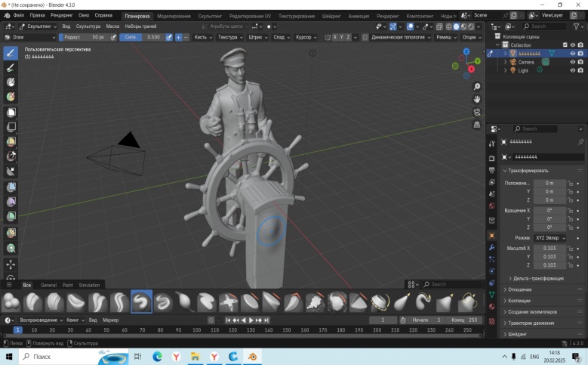Open the Штрих stroke dropdown
This screenshot has height=365, width=588.
(257, 37)
